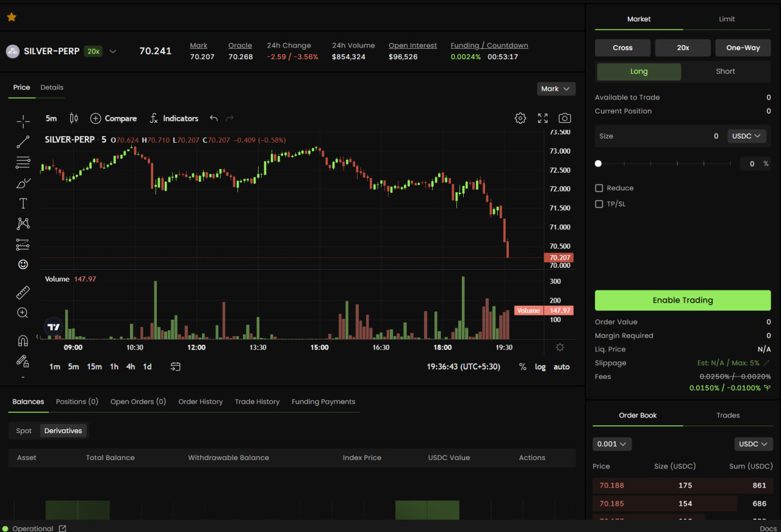Select the text annotation tool
Image resolution: width=781 pixels, height=532 pixels.
coord(23,203)
